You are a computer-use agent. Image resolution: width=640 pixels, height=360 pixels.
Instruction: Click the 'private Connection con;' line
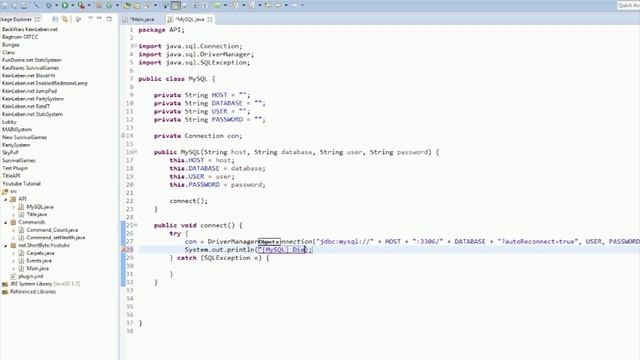tap(198, 136)
